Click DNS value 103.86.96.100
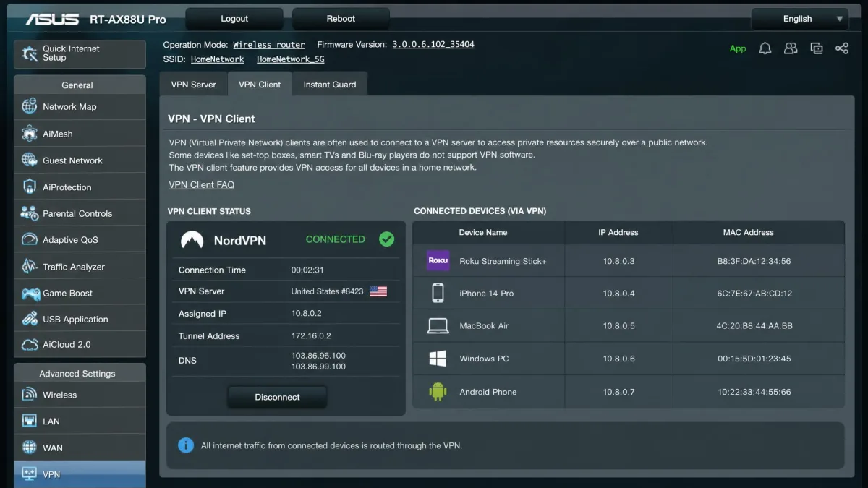The width and height of the screenshot is (868, 488). click(318, 356)
